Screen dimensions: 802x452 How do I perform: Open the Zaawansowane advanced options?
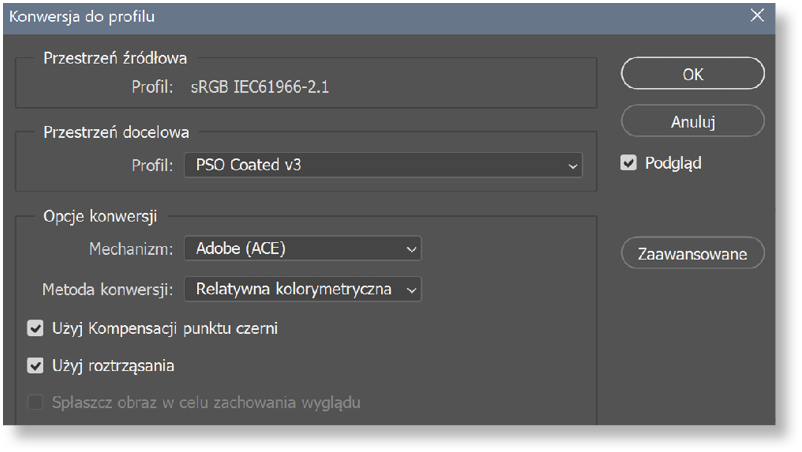[x=693, y=254]
